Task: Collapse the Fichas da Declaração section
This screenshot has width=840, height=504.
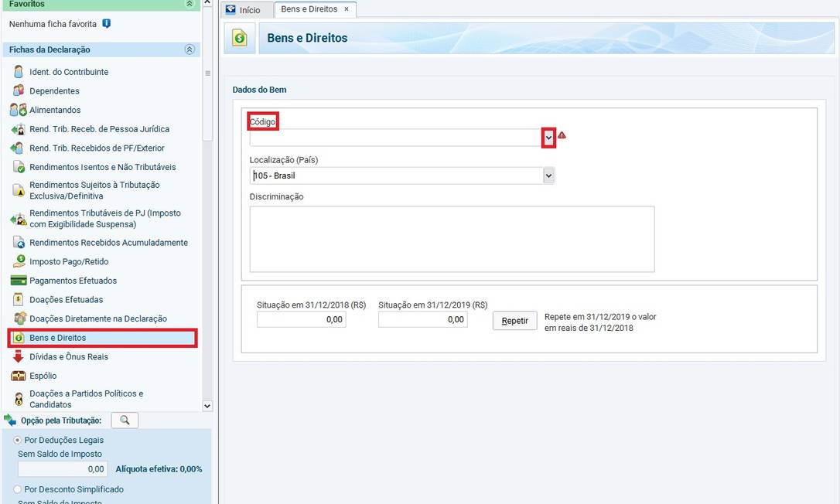Action: pyautogui.click(x=190, y=49)
